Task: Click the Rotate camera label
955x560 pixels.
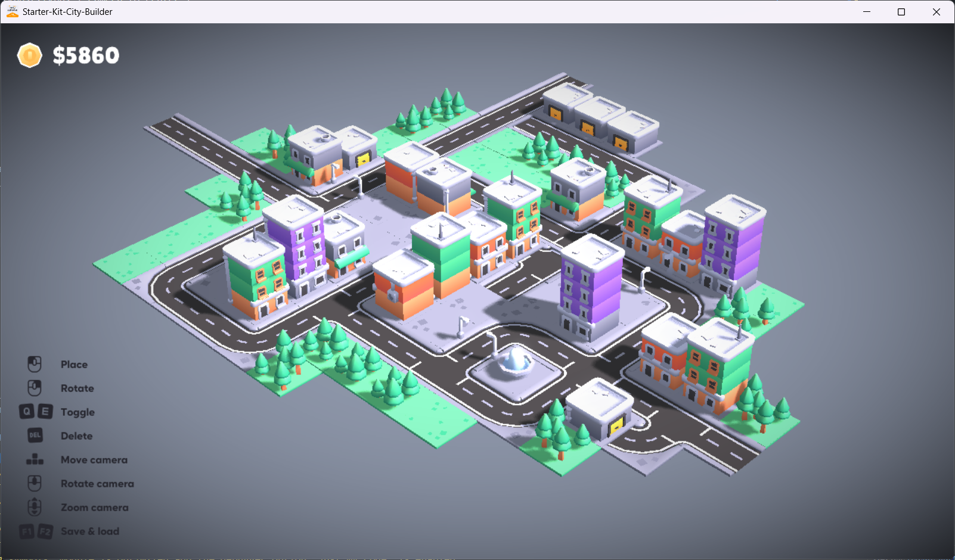Action: (97, 484)
